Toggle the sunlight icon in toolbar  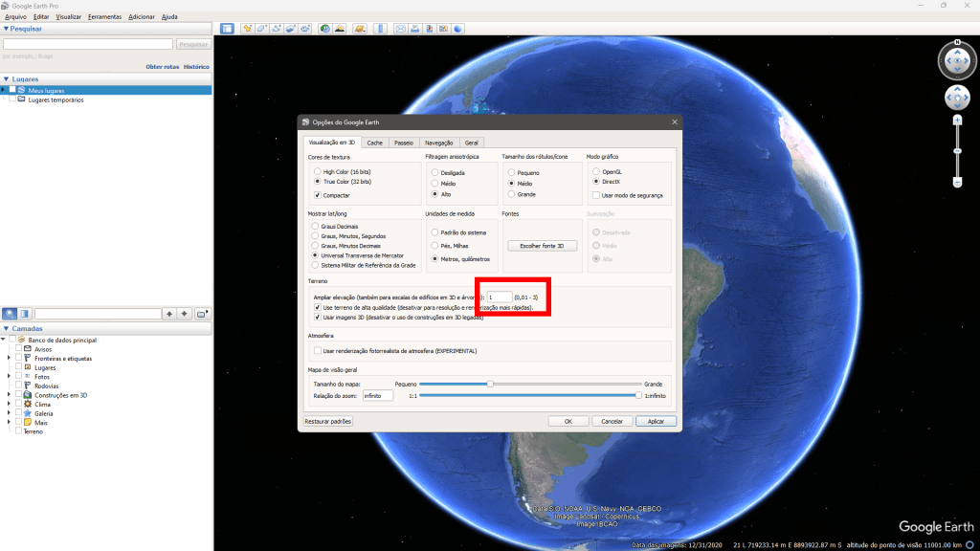(x=340, y=28)
